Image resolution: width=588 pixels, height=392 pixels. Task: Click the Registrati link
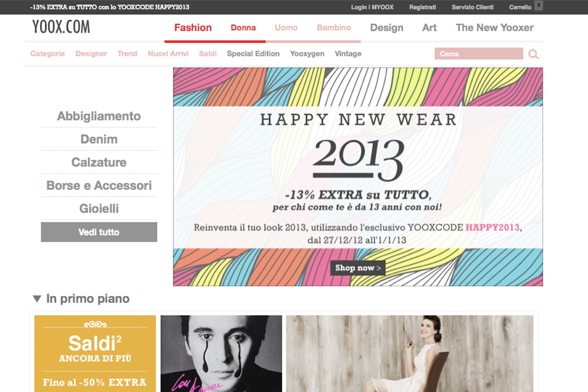pyautogui.click(x=422, y=7)
